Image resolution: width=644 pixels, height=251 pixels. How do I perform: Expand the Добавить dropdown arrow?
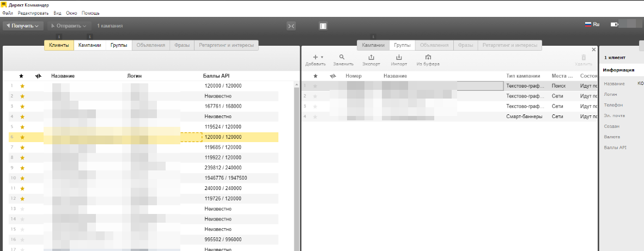point(322,57)
